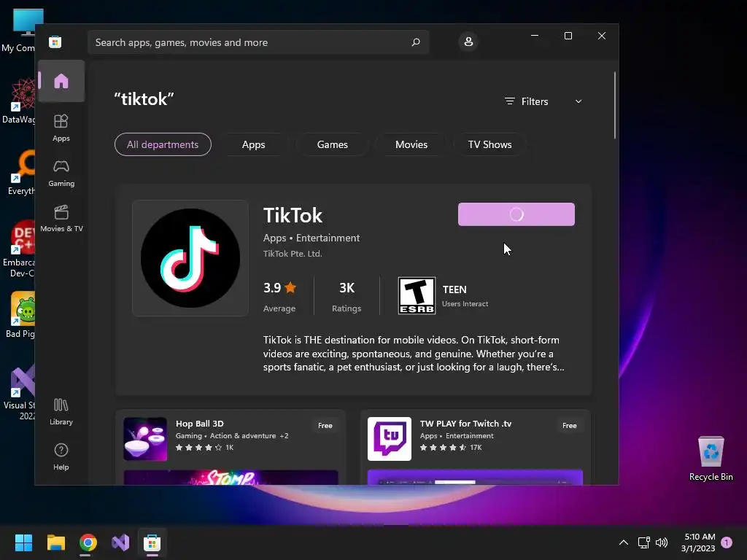
Task: Show hidden system tray icons
Action: pyautogui.click(x=623, y=542)
